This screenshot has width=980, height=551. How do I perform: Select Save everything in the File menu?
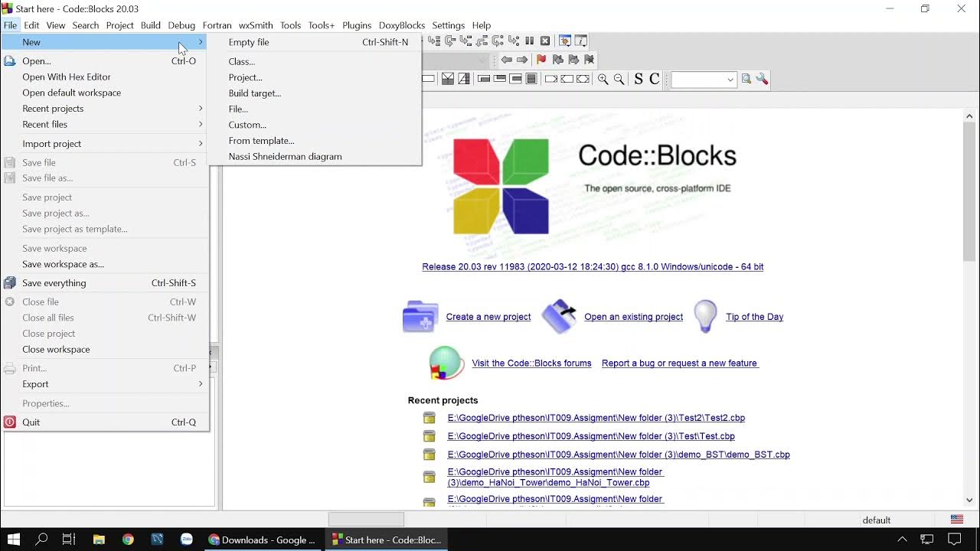(105, 283)
